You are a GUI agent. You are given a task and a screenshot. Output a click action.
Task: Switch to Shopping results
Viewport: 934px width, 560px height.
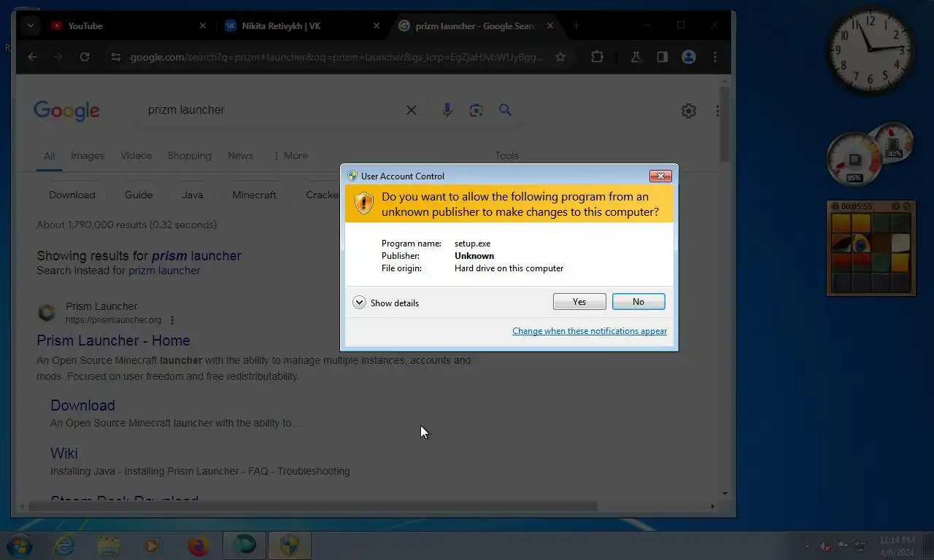[x=189, y=155]
